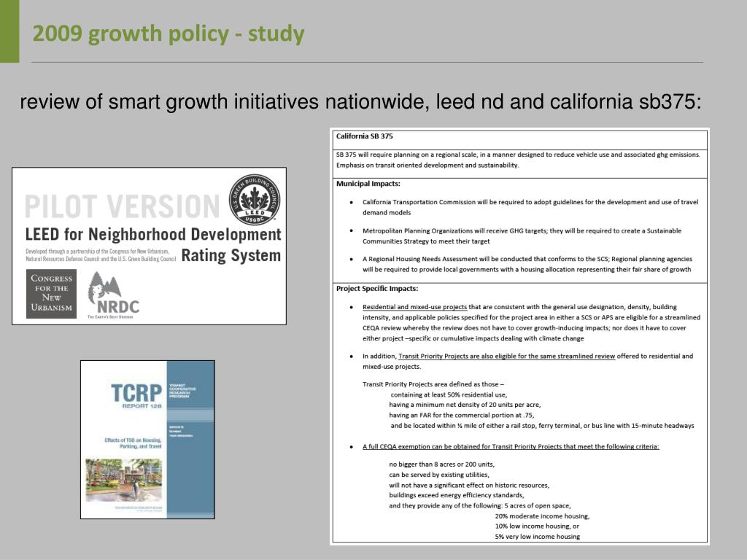Click 'Effects of TOD on Housing' report title
The width and height of the screenshot is (747, 560).
point(133,443)
